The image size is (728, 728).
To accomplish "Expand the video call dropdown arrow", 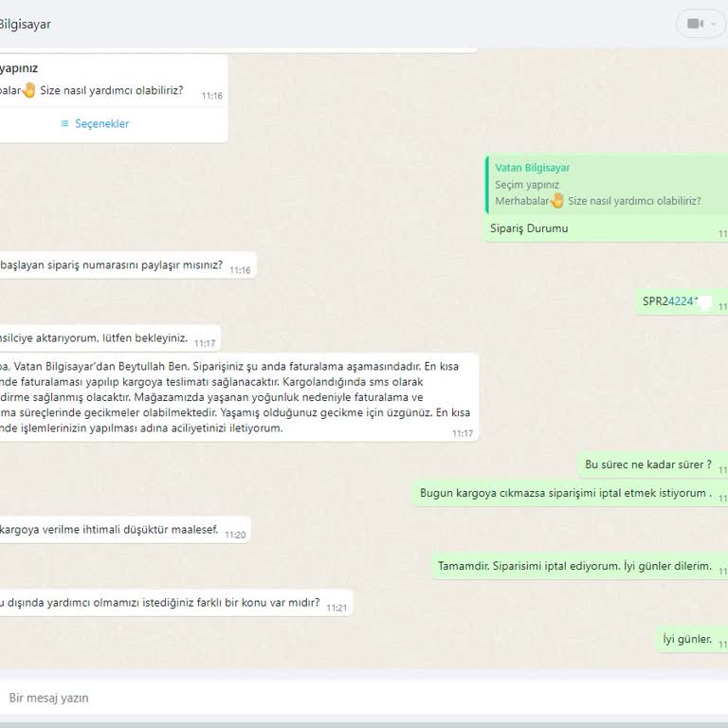I will [x=714, y=24].
